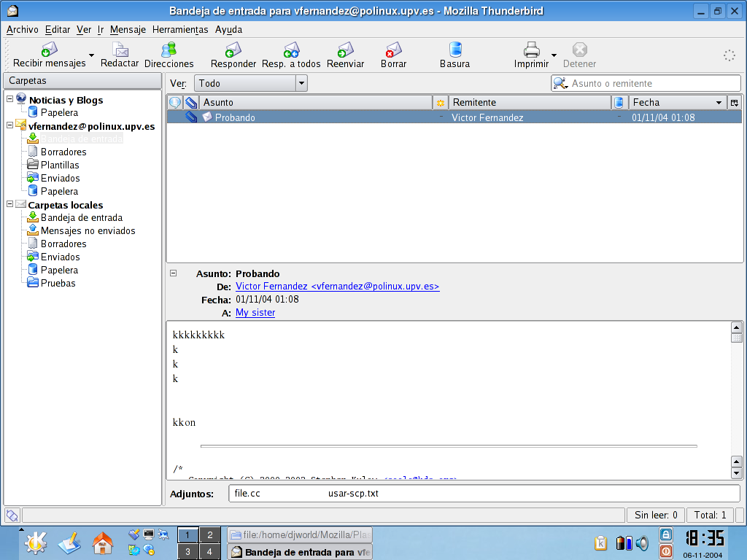Open the Ayuda menu
This screenshot has height=560, width=747.
[x=228, y=29]
